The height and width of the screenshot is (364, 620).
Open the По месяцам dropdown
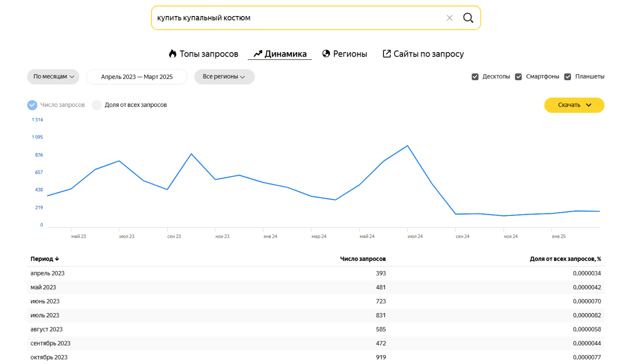pos(53,77)
